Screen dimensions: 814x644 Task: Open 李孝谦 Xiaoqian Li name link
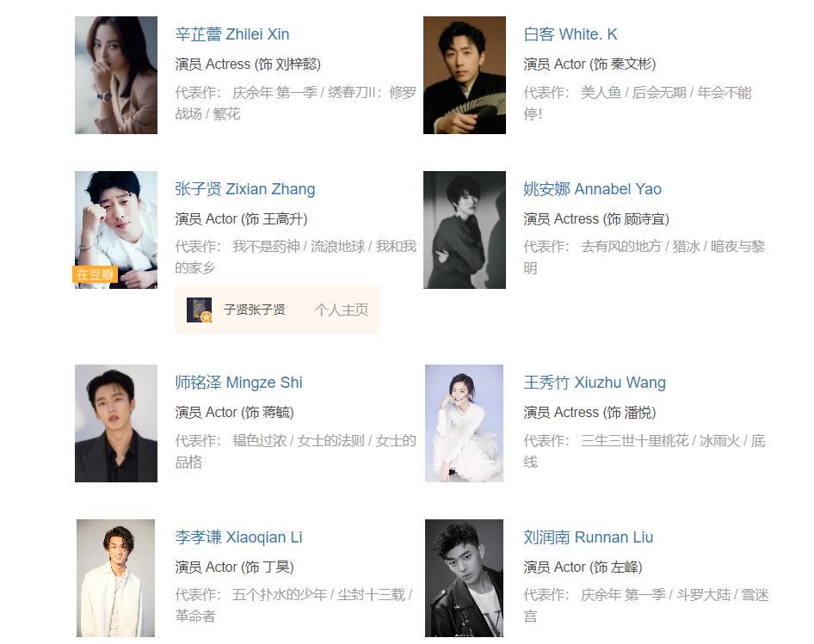[x=239, y=537]
